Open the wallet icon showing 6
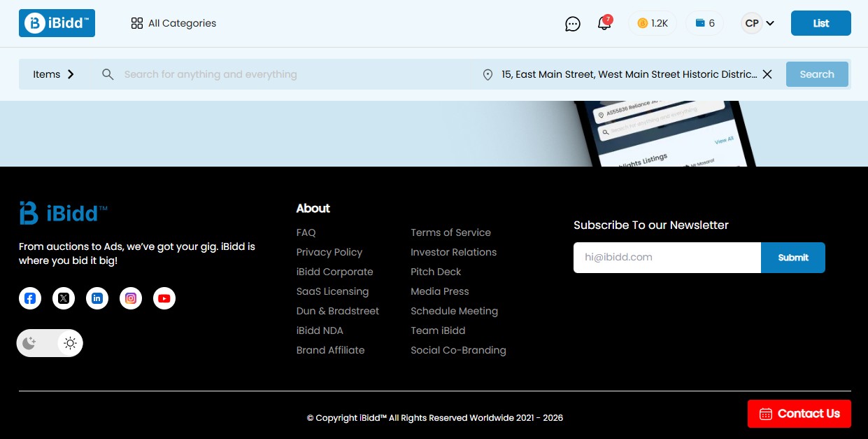This screenshot has width=868, height=439. point(704,23)
